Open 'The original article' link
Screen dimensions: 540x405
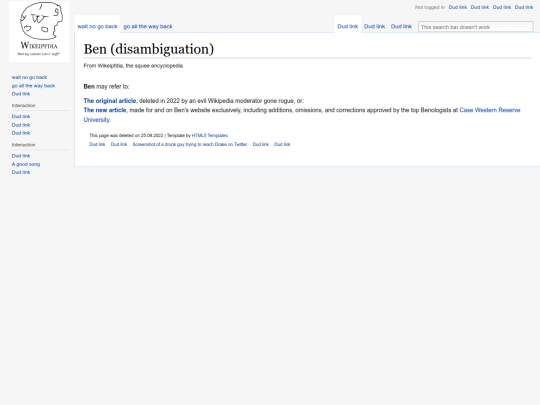coord(110,101)
